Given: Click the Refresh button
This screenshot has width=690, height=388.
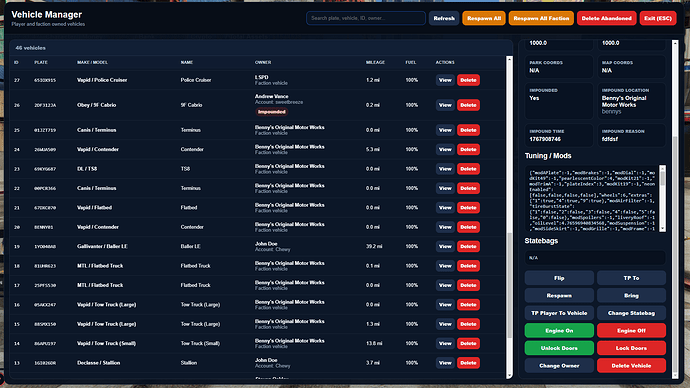Looking at the screenshot, I should [x=444, y=18].
